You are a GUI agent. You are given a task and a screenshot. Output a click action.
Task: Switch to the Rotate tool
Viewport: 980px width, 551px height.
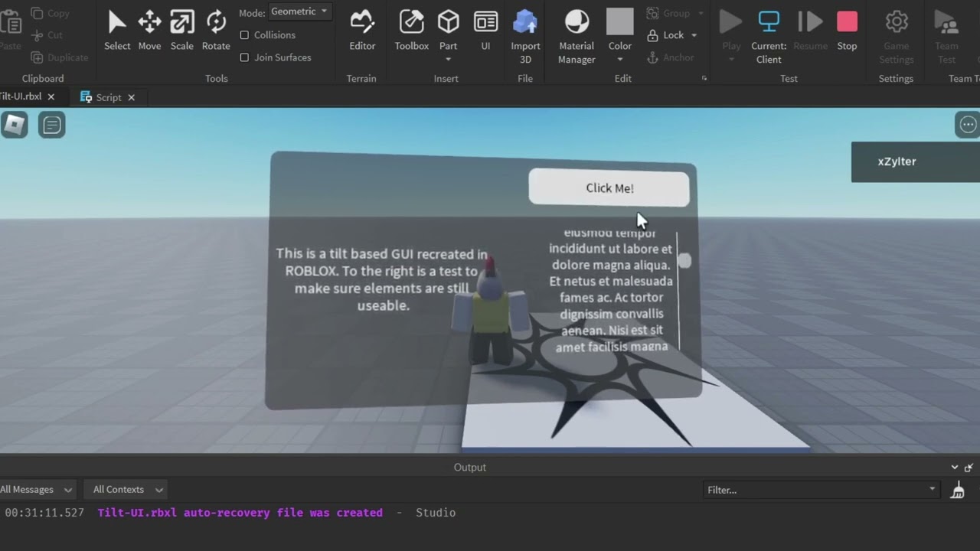tap(216, 30)
